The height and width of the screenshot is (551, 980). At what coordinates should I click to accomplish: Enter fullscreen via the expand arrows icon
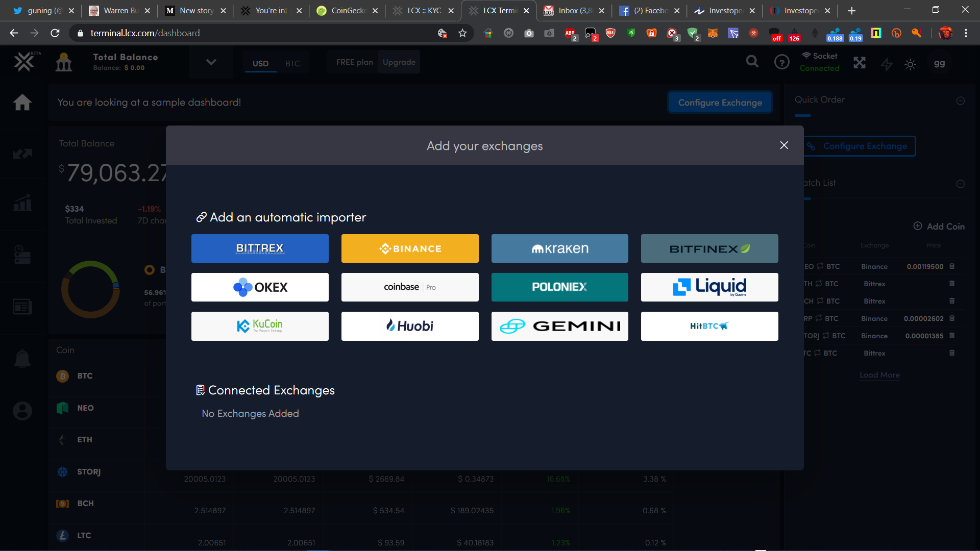click(860, 63)
